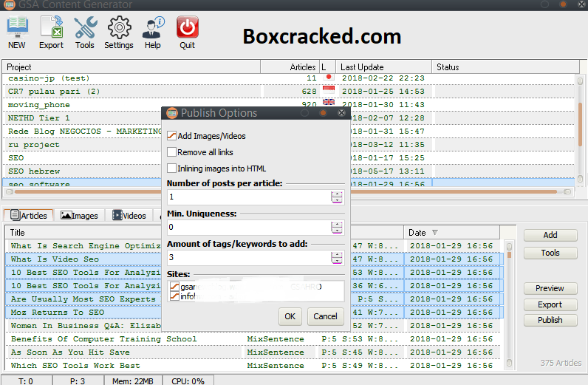The width and height of the screenshot is (588, 385).
Task: Click the Last Update column header
Action: [x=383, y=67]
